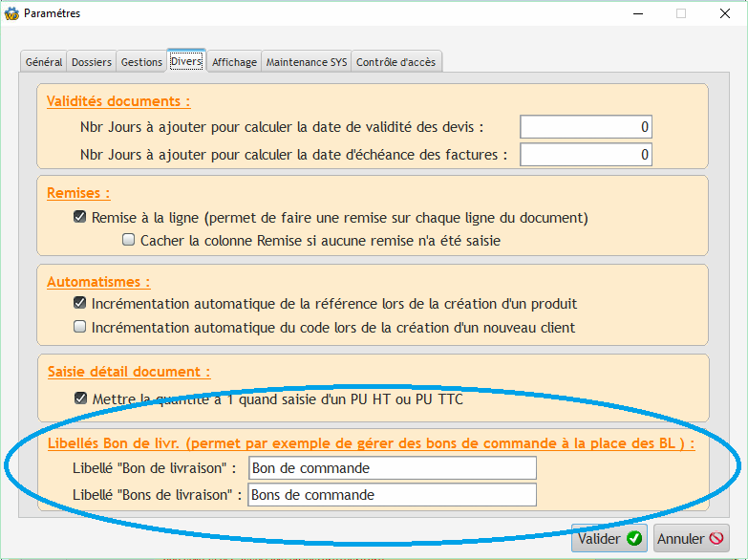748x560 pixels.
Task: Click the Annuler button with red icon
Action: (x=692, y=538)
